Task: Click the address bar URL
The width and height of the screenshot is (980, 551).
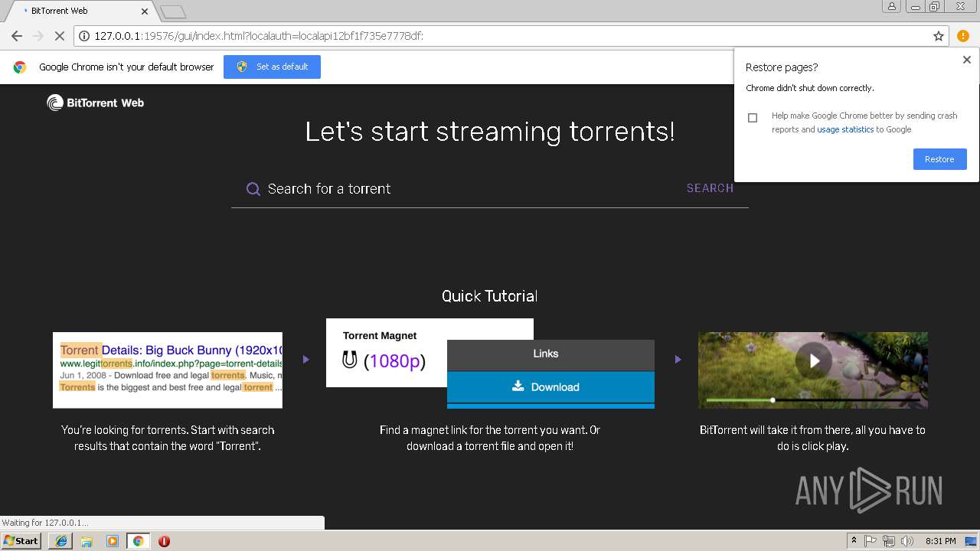Action: [259, 36]
